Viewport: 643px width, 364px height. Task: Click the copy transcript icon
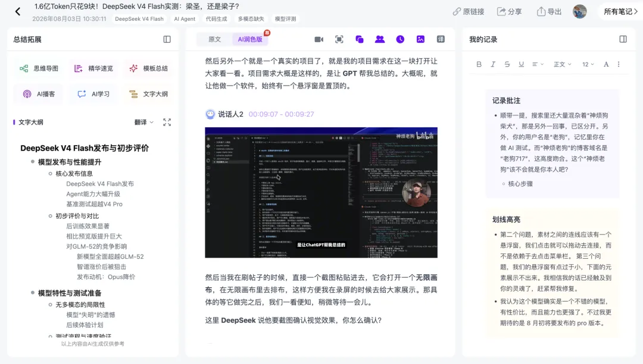pos(360,39)
